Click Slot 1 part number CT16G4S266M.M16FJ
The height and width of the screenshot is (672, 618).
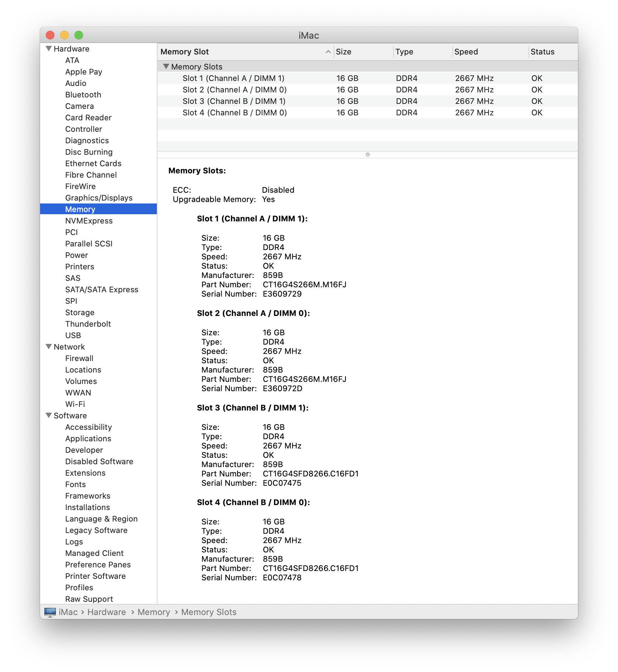click(x=305, y=284)
